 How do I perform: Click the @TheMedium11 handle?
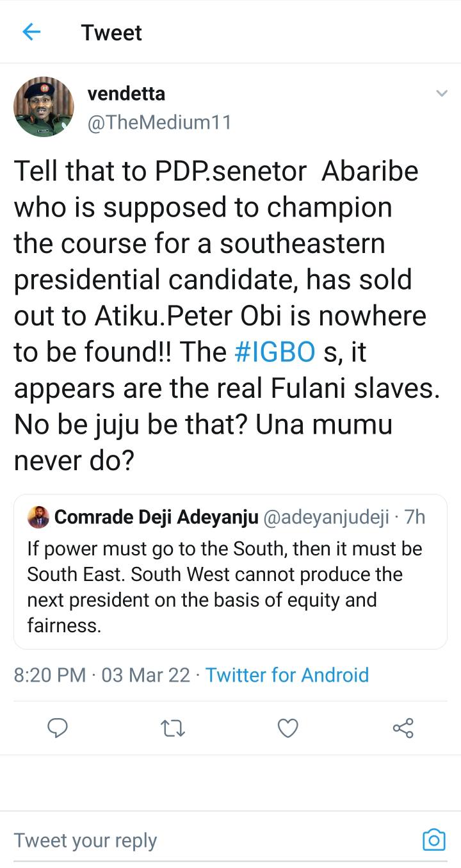(x=159, y=122)
